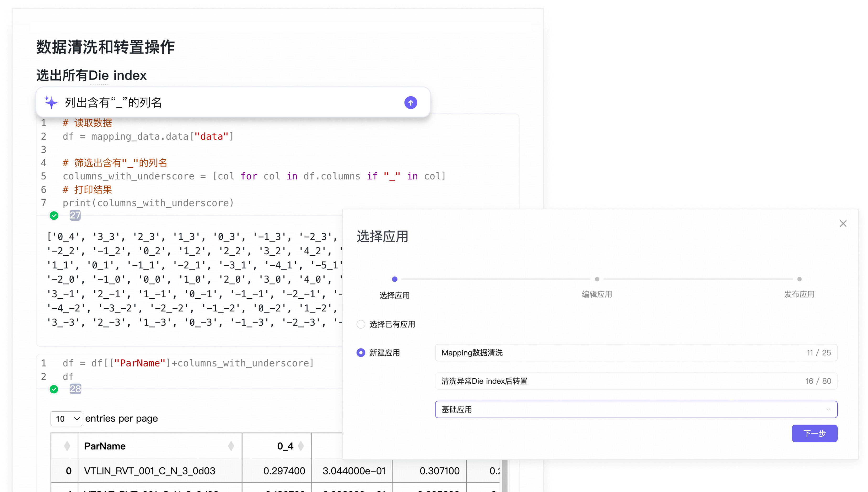Image resolution: width=868 pixels, height=492 pixels.
Task: Click the green success check on cell 27
Action: coord(54,215)
